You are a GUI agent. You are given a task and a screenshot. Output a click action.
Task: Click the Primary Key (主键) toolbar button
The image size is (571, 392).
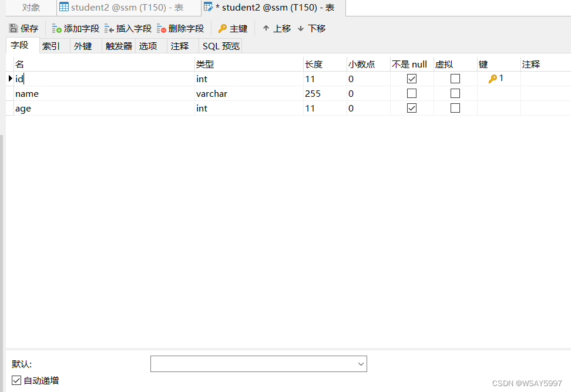233,28
